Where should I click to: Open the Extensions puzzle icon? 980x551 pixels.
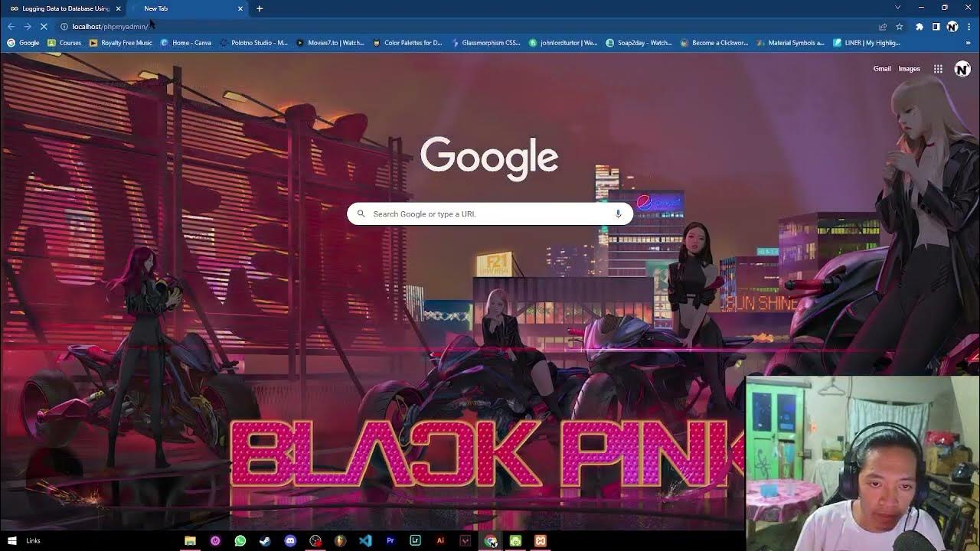(x=920, y=26)
